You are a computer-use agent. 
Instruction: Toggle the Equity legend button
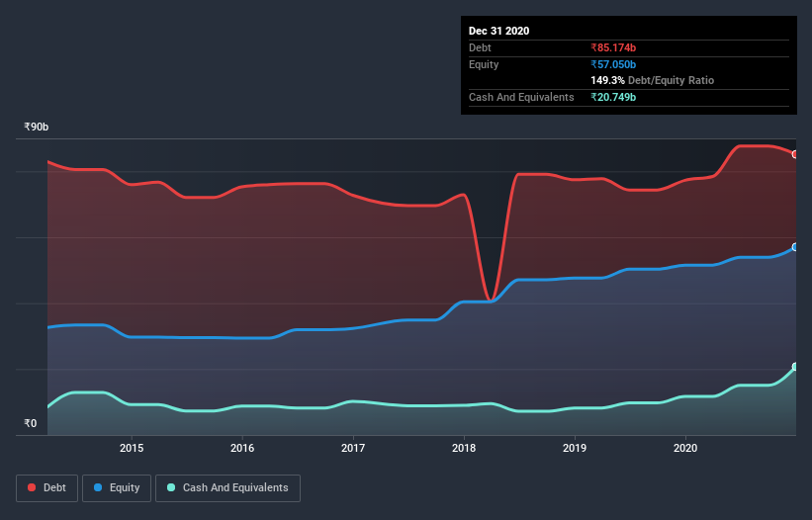(x=117, y=488)
